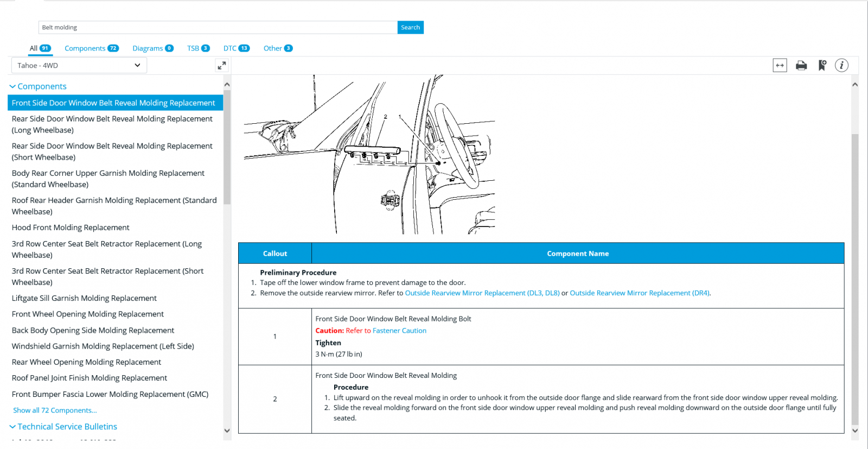The image size is (868, 449).
Task: Open the Fastener Caution link
Action: (x=399, y=331)
